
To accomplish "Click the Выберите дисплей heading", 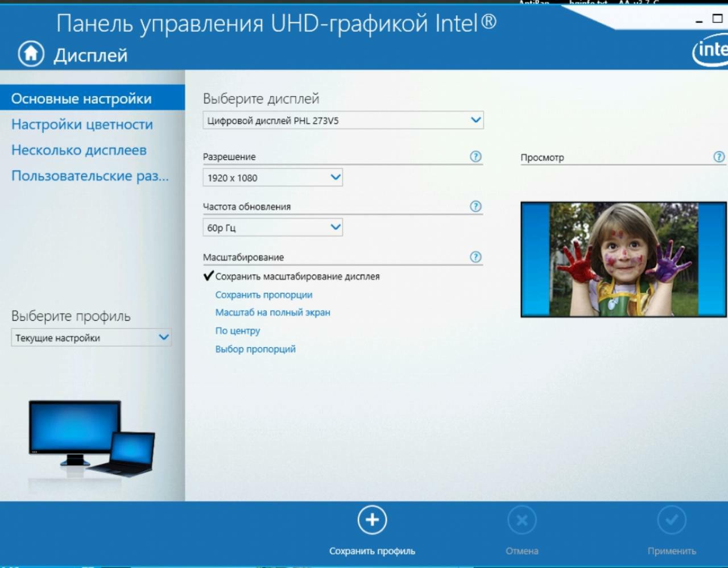I will [x=261, y=99].
